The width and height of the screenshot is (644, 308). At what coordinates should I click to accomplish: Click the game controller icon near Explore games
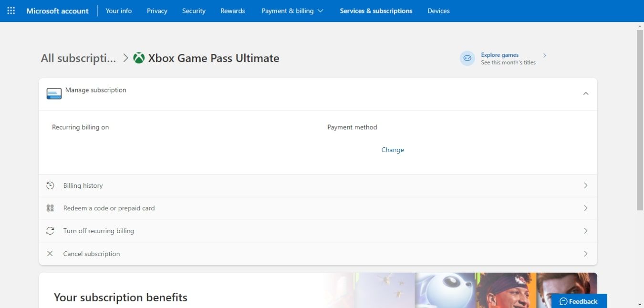[x=467, y=58]
